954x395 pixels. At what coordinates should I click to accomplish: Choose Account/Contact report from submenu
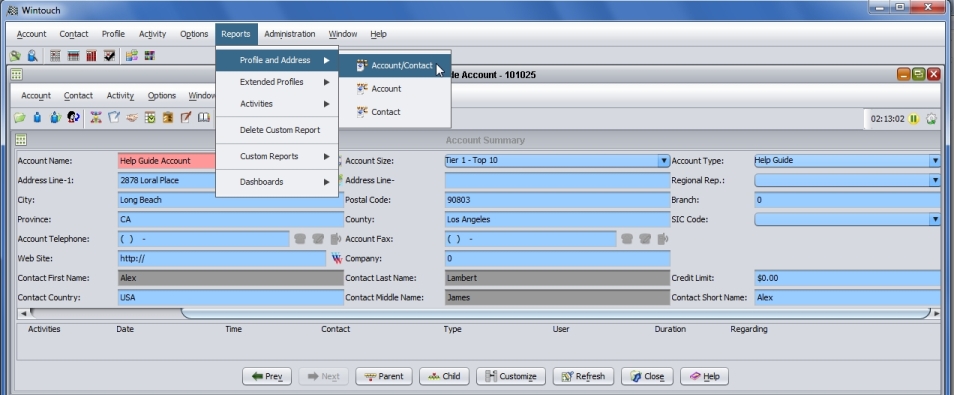click(394, 66)
